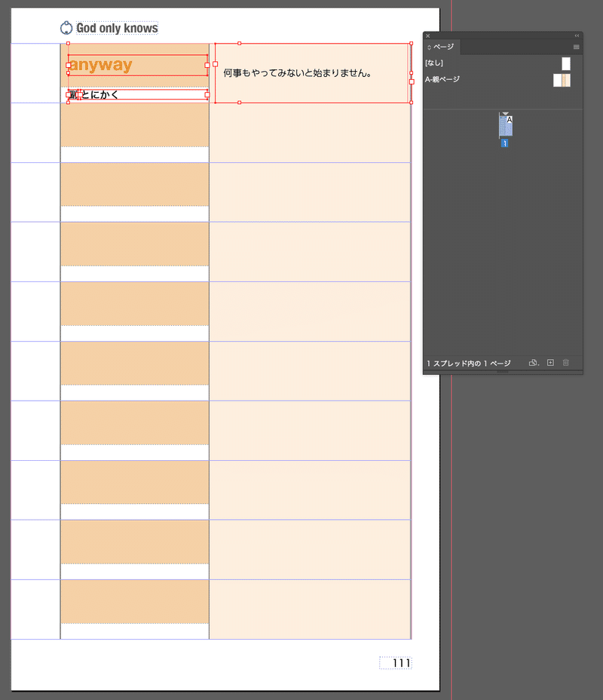
Task: Click the Pages panel resize grip at the bottom
Action: coord(503,372)
